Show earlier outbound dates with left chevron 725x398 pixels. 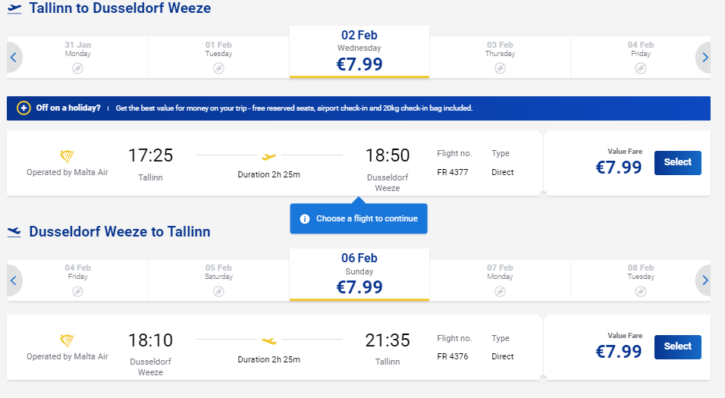(14, 57)
